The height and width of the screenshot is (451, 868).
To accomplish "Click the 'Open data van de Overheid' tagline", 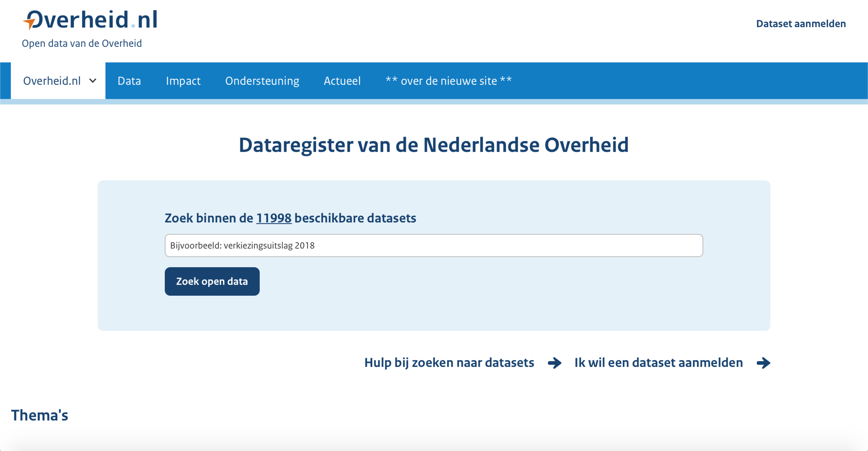I will [82, 43].
